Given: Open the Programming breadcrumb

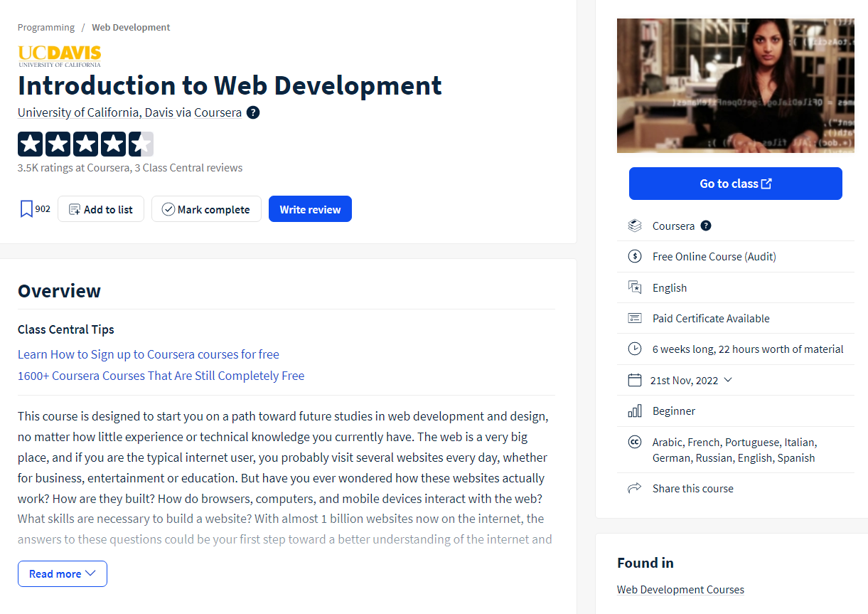Looking at the screenshot, I should pos(46,27).
